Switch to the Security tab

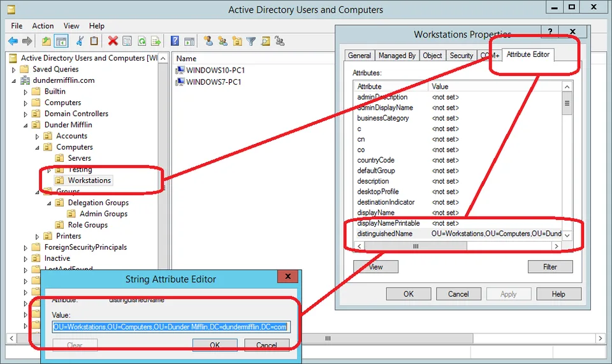click(462, 55)
